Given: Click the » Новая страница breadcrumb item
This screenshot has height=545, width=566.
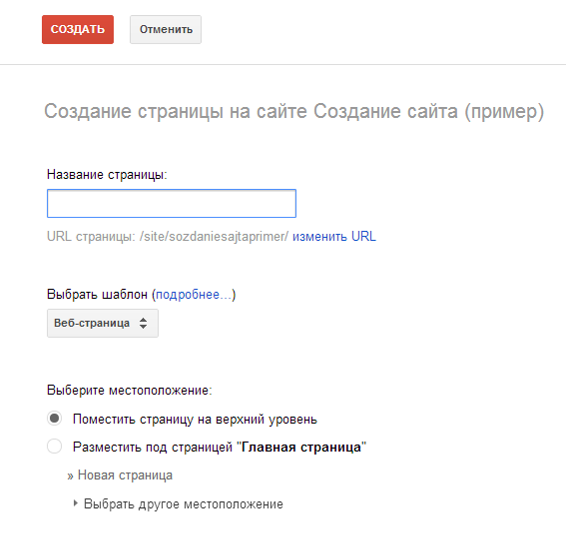Looking at the screenshot, I should coord(120,475).
